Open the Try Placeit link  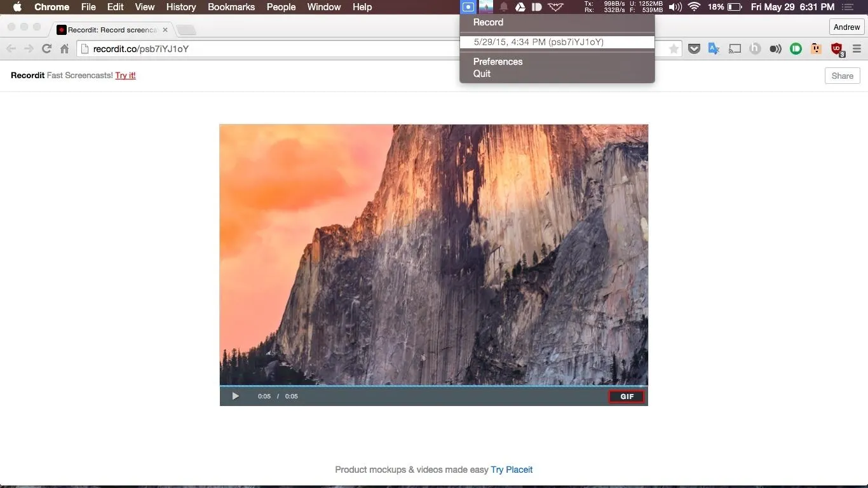[x=512, y=470]
